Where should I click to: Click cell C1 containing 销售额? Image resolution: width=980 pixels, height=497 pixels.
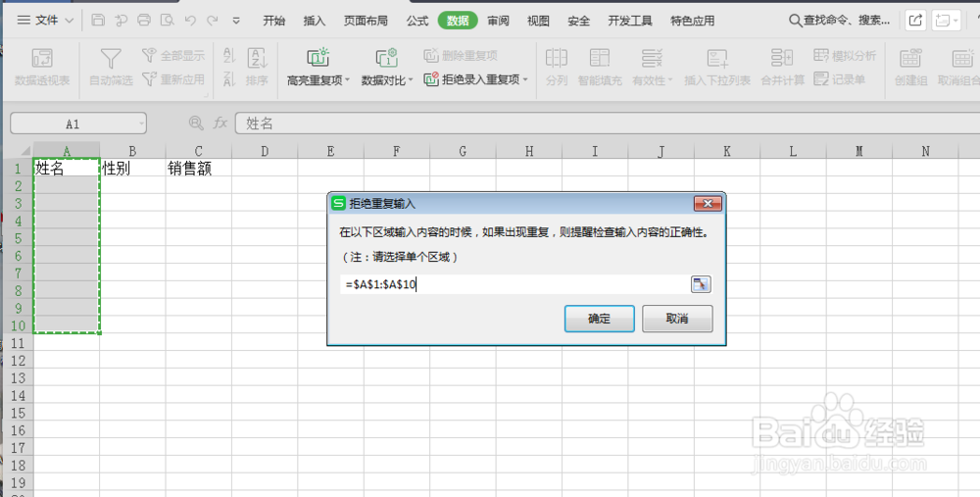tap(198, 169)
